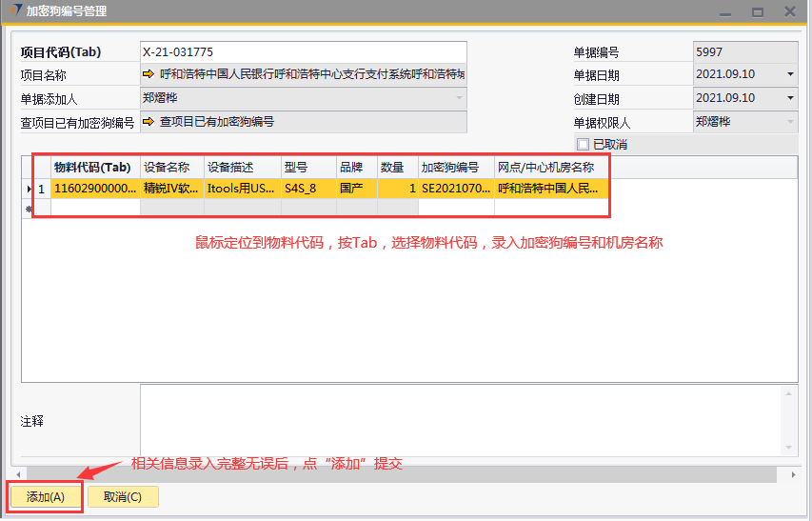Open the 创建日期 date dropdown
812x521 pixels.
[789, 98]
